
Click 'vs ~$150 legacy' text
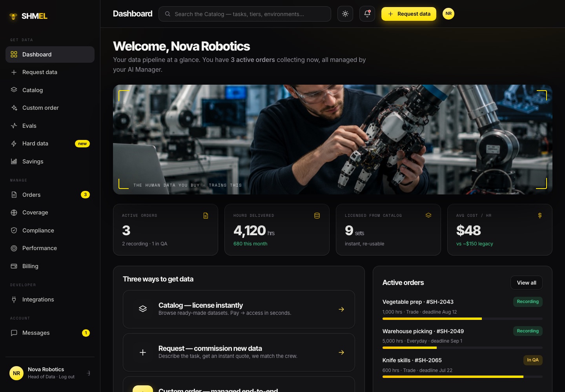(x=475, y=244)
